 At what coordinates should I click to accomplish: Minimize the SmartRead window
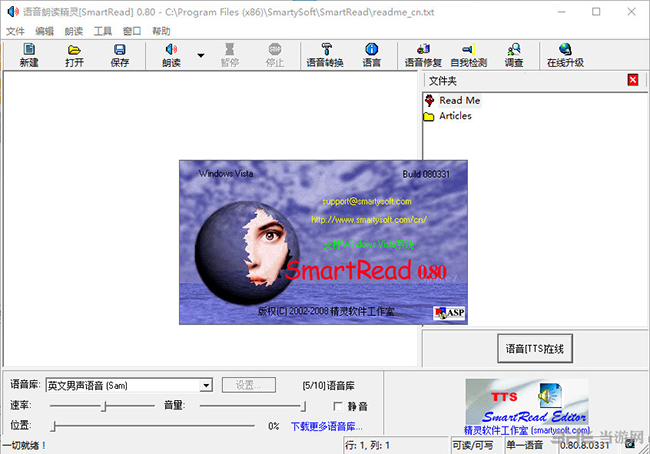[x=562, y=12]
